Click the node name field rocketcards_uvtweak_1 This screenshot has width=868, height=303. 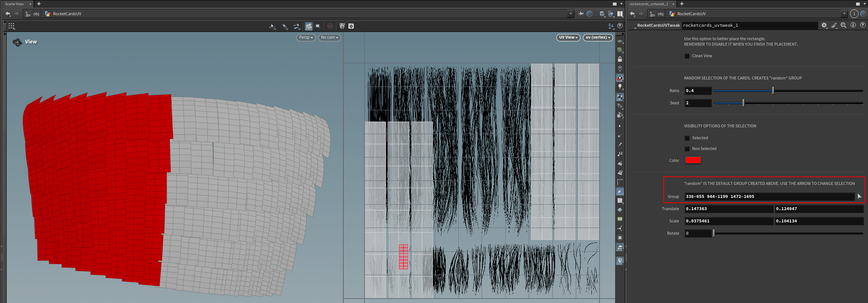[750, 25]
